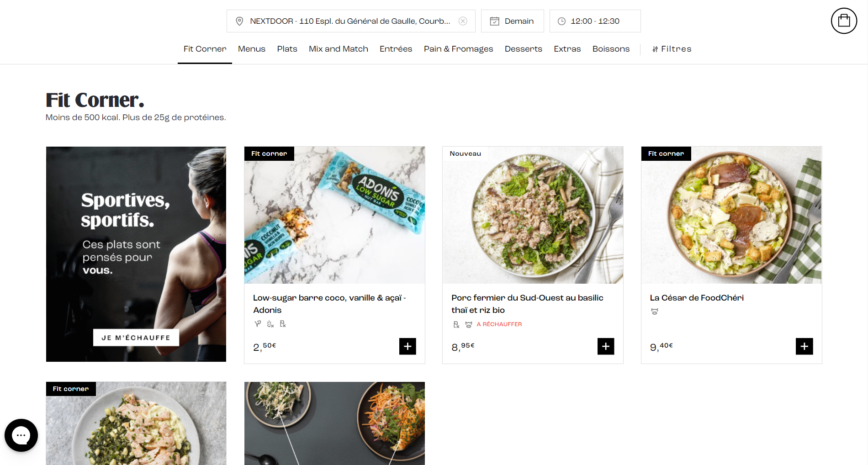Open the Filtres filter icon
Image resolution: width=868 pixels, height=465 pixels.
(x=655, y=49)
